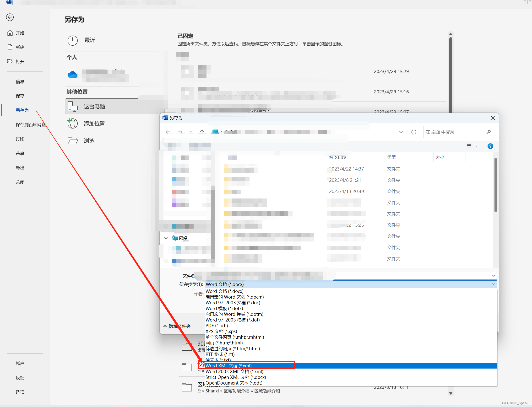This screenshot has width=532, height=407.
Task: Open recent locations dropdown chevron in dialog
Action: pos(191,132)
